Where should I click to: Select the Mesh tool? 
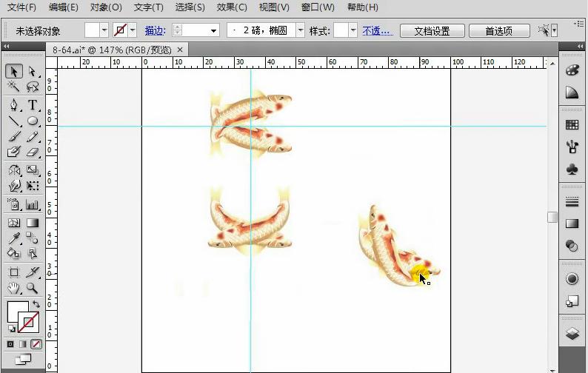pyautogui.click(x=14, y=223)
